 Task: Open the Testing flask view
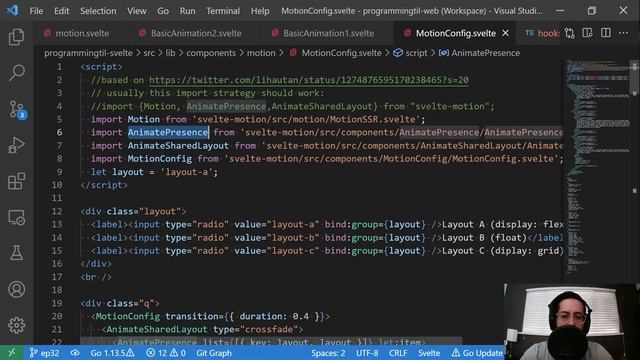(x=16, y=253)
